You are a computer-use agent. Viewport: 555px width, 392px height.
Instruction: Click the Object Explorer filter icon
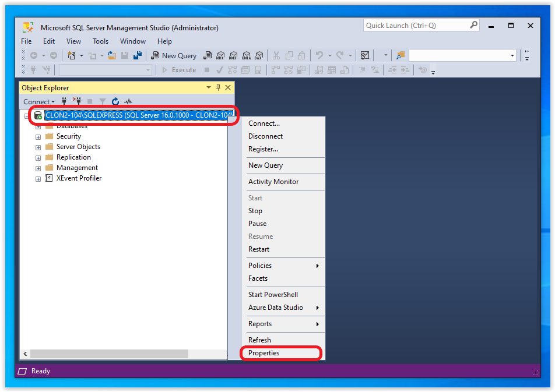click(x=103, y=101)
